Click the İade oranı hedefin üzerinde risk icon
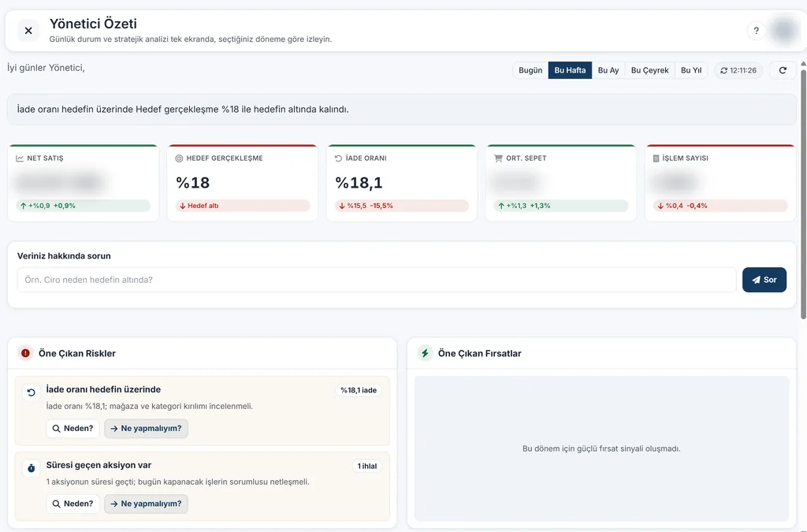 (x=31, y=392)
